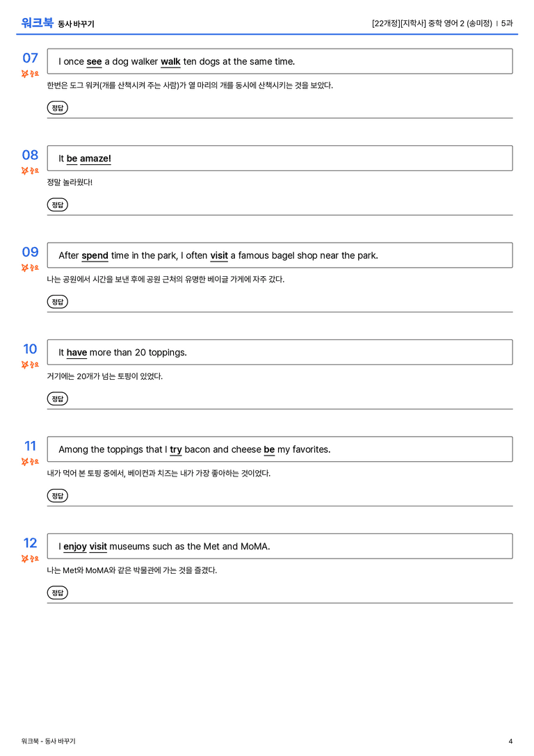Click the 정답 badge under question 07
Viewport: 534px width, 756px height.
pos(57,108)
